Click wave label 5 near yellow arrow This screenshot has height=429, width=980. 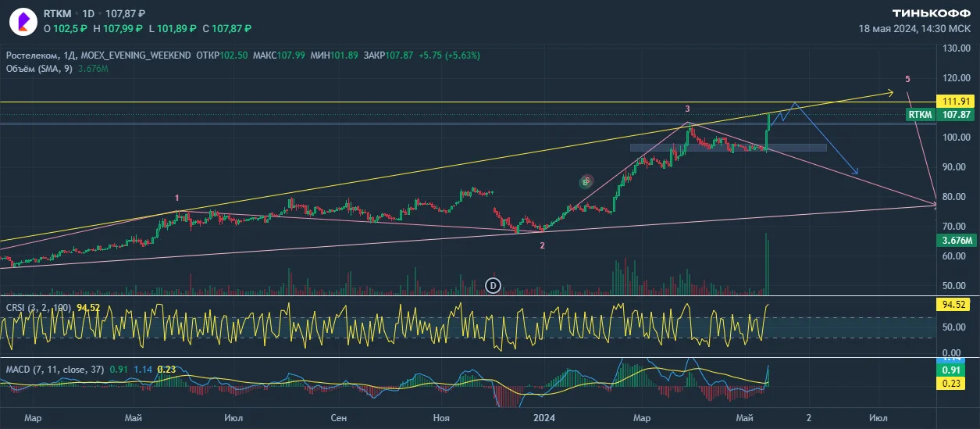coord(907,79)
